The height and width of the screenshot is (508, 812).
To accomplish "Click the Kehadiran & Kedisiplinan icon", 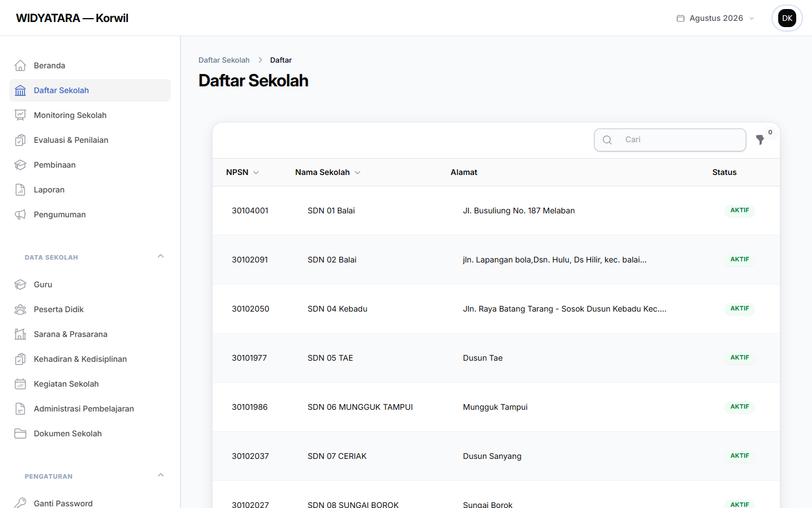I will coord(20,359).
